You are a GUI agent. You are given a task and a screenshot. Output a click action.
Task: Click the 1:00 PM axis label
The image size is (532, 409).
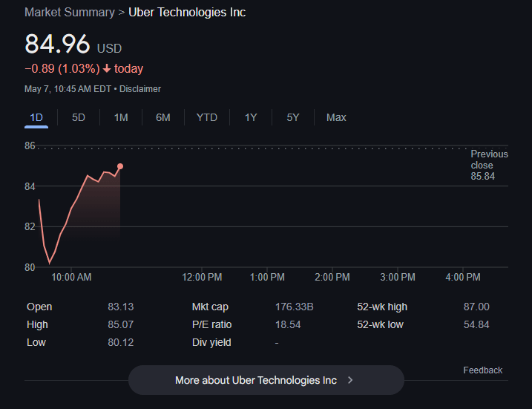[x=267, y=278]
